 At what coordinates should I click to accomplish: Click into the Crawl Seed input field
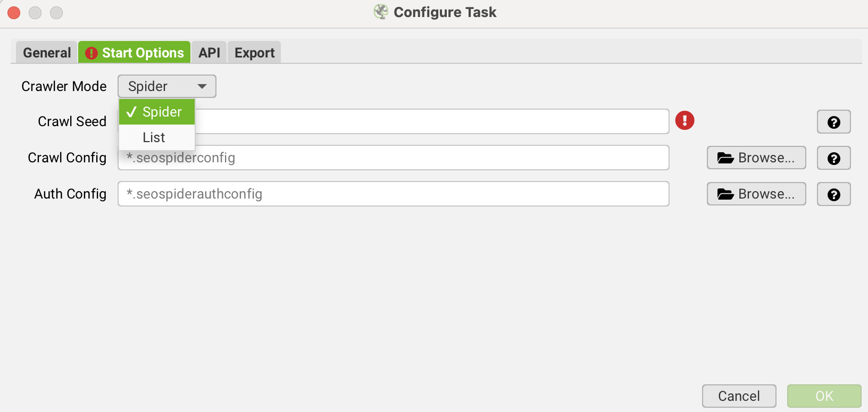click(425, 121)
